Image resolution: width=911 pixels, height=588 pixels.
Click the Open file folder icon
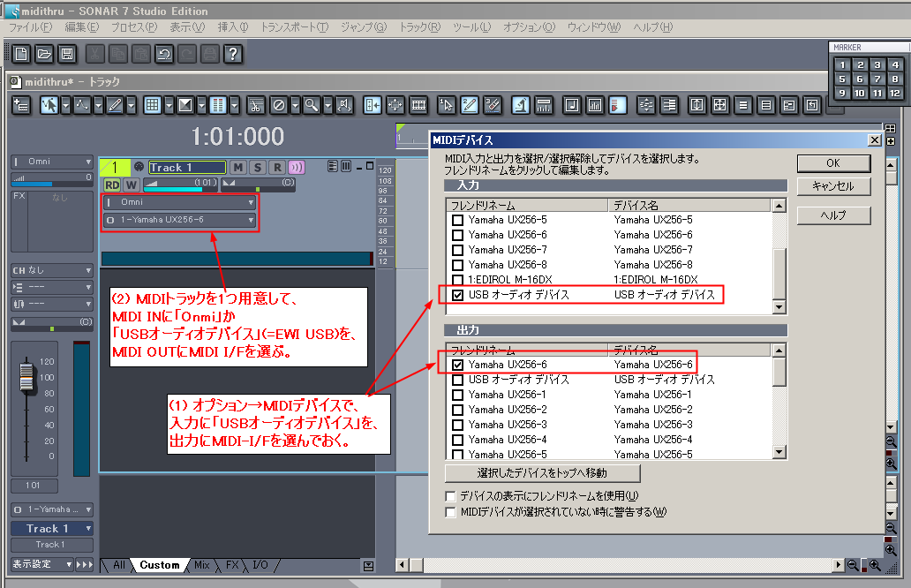[x=44, y=54]
